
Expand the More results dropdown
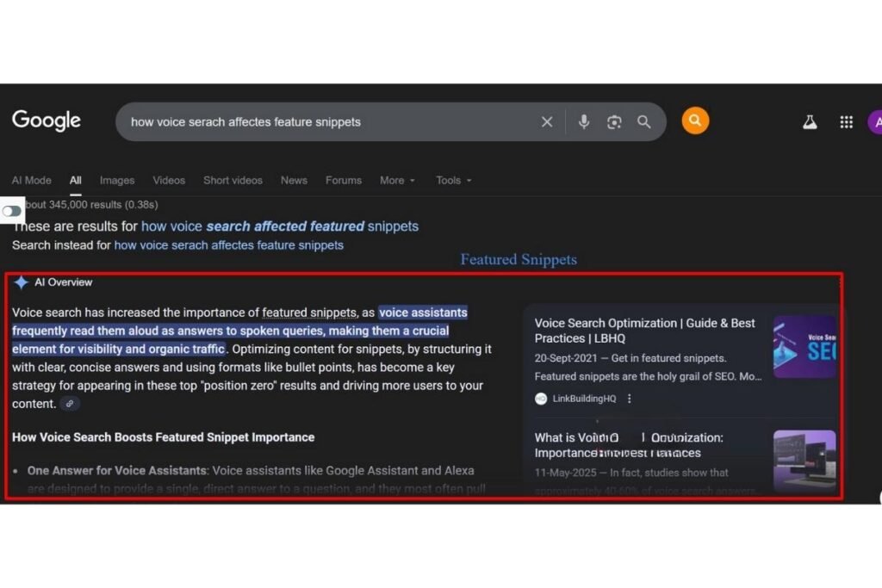tap(397, 180)
